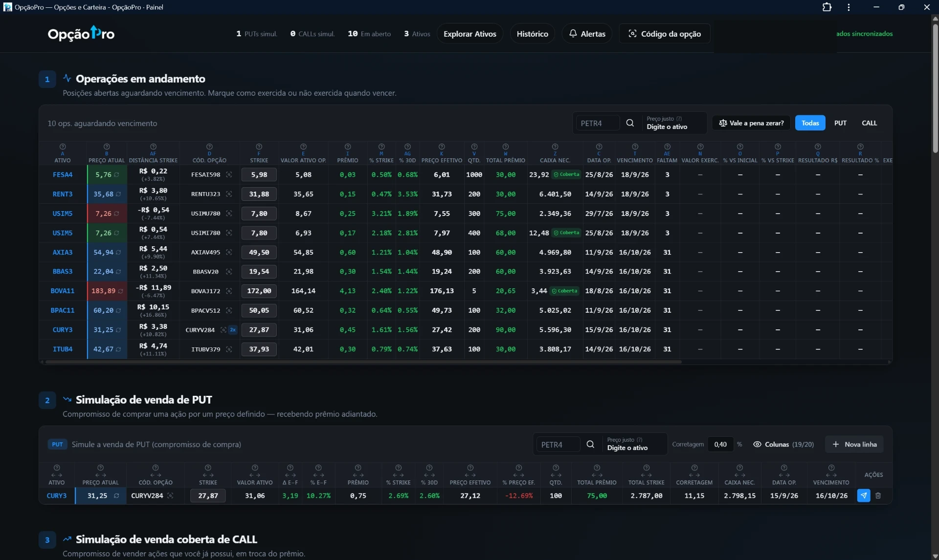
Task: Open Explorar Ativos
Action: (470, 34)
